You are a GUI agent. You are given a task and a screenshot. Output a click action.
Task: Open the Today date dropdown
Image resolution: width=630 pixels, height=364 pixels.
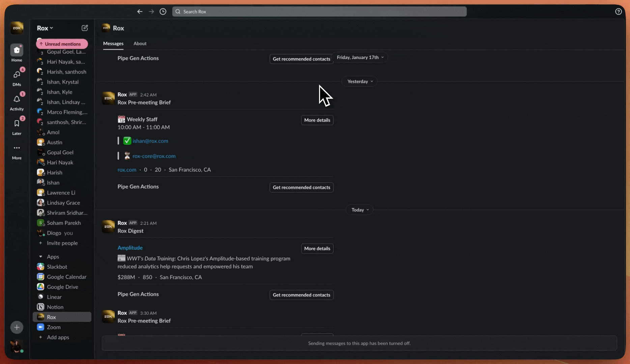click(x=360, y=210)
